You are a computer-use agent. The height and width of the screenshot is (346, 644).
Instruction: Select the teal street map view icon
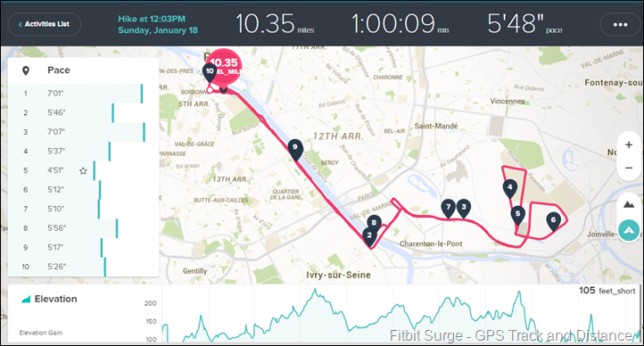pos(629,230)
